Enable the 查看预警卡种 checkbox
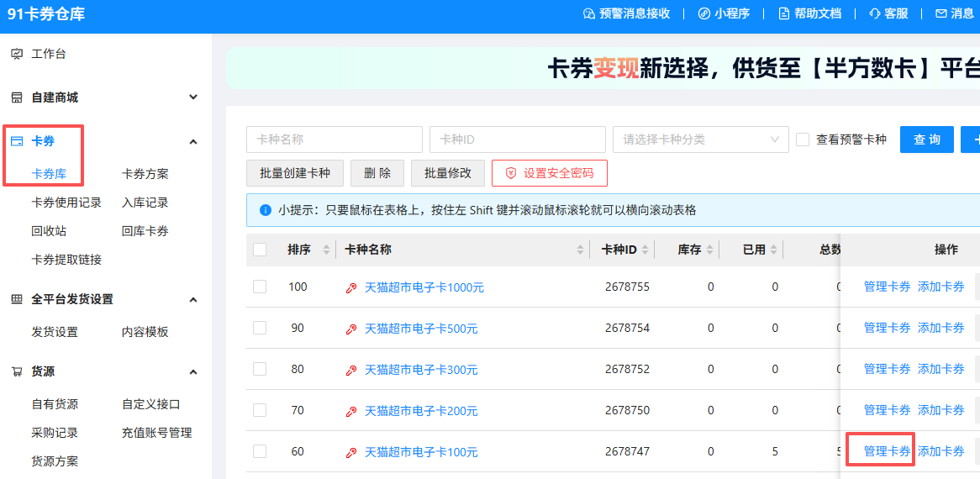The image size is (980, 479). 803,139
